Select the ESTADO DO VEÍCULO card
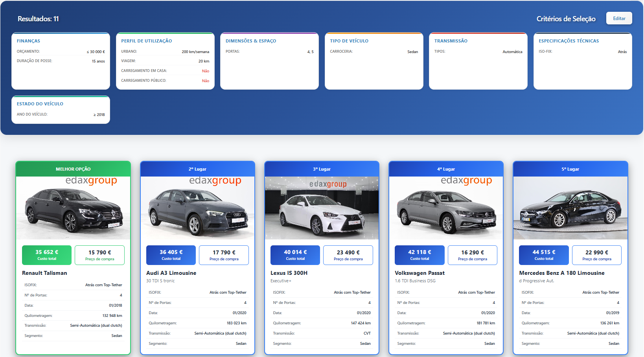 [x=61, y=110]
